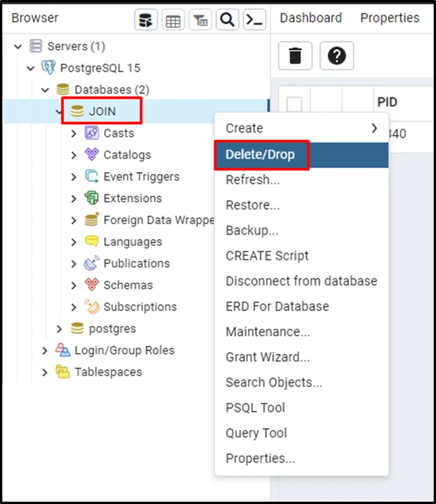Image resolution: width=436 pixels, height=504 pixels.
Task: Open the Dashboard tab
Action: [310, 18]
